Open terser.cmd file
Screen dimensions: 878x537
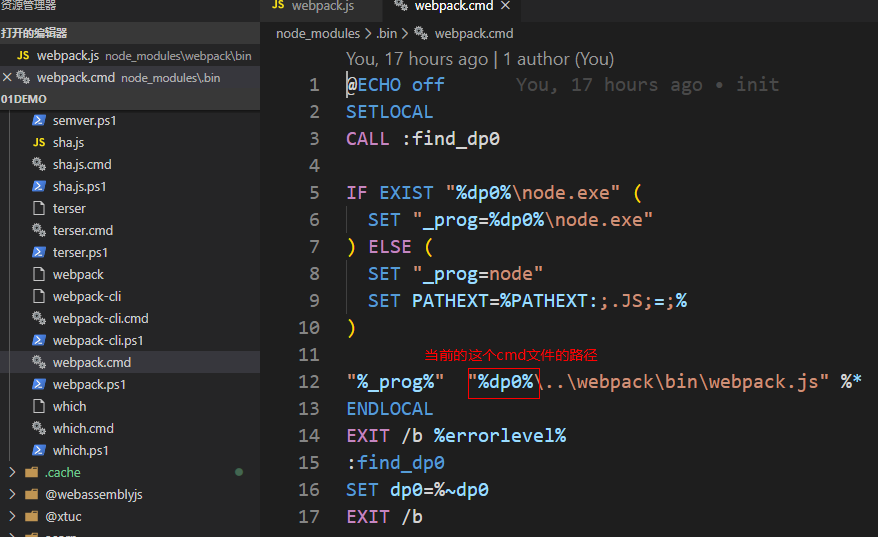(x=83, y=231)
